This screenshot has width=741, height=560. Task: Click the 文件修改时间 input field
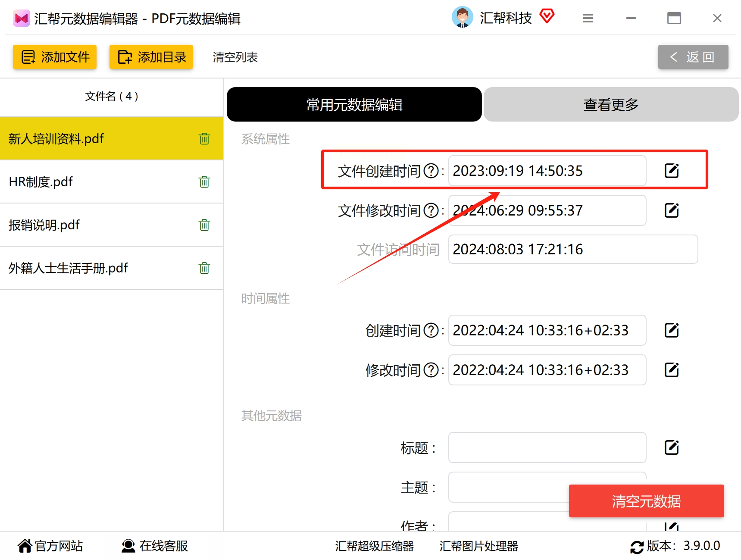click(547, 210)
